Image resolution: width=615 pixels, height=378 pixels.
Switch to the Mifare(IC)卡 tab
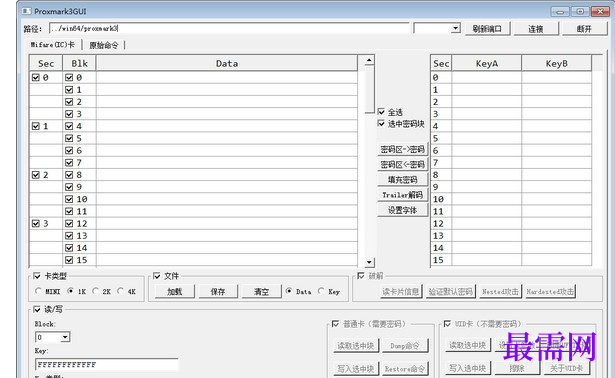53,45
